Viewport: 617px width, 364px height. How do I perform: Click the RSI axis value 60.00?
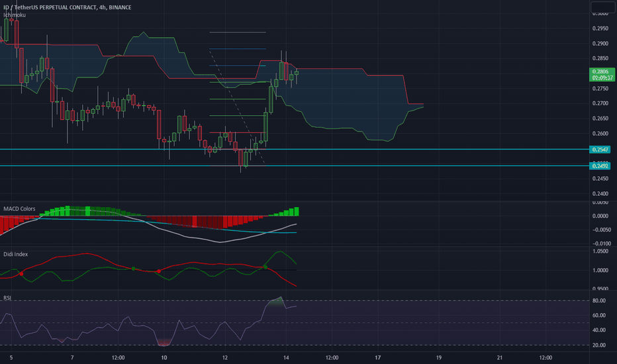599,315
